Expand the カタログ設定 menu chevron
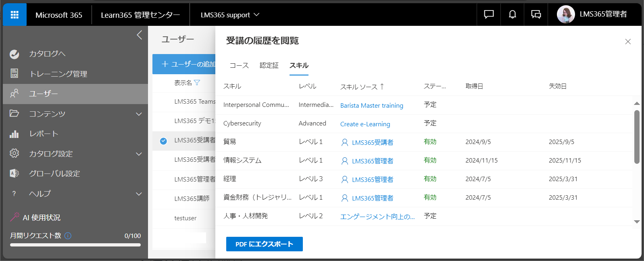 (139, 154)
